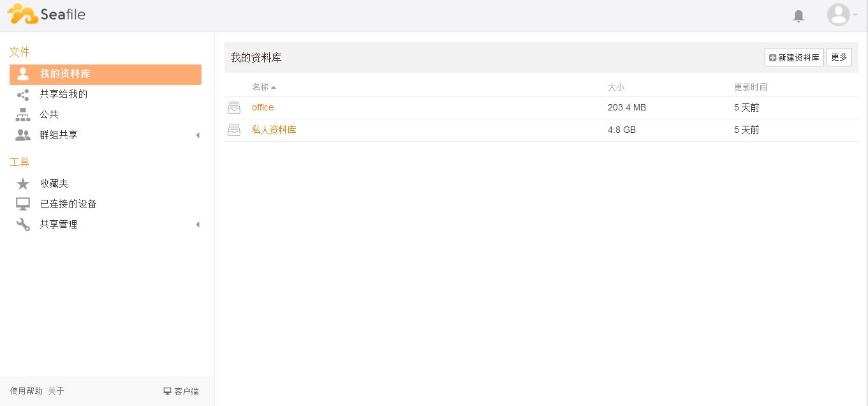Open the 私人资料库 library
Image resolution: width=868 pixels, height=406 pixels.
(274, 130)
